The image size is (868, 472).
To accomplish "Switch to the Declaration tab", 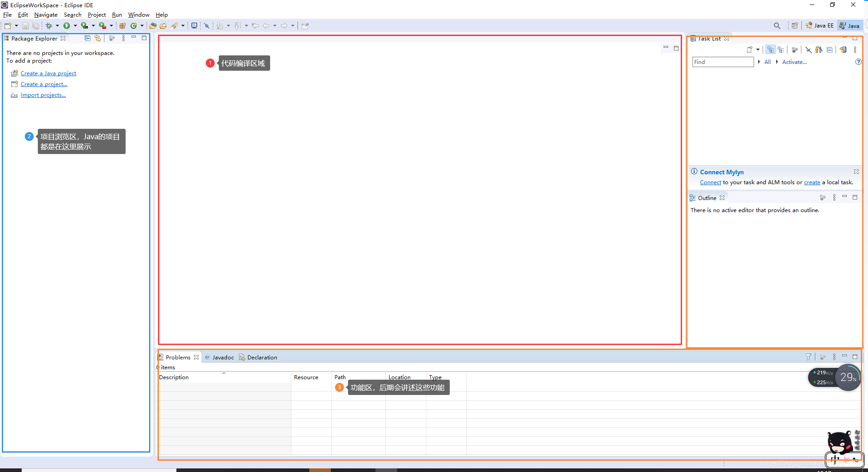I will click(258, 357).
